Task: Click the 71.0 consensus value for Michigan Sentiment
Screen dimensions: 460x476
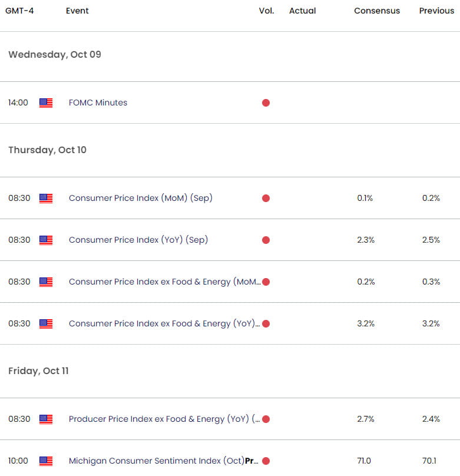Action: [x=364, y=461]
